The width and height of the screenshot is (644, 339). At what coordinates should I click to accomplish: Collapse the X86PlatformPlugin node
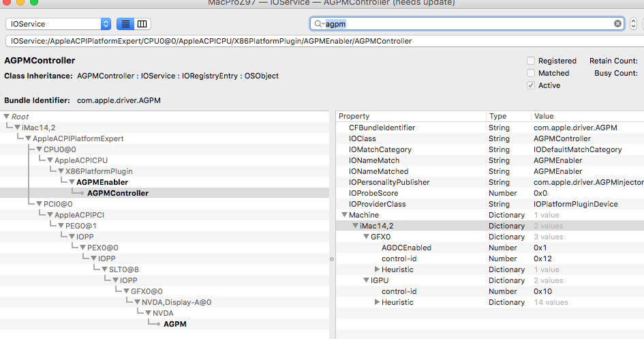pos(61,171)
